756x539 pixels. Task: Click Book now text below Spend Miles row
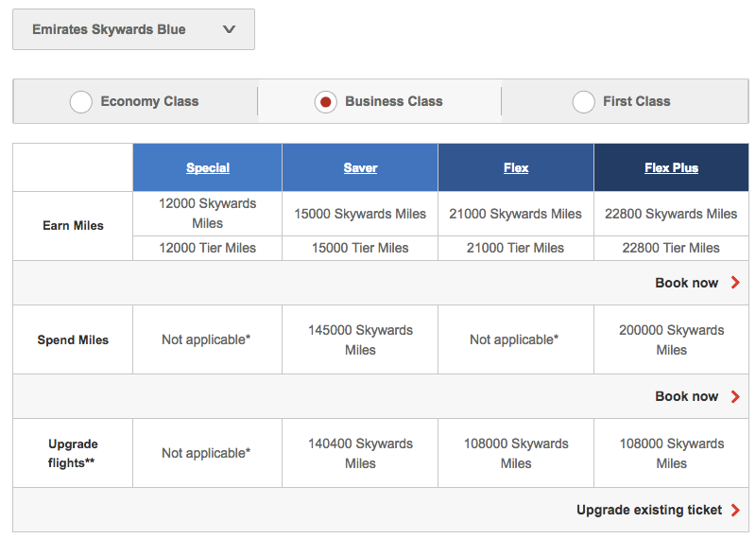pos(686,396)
